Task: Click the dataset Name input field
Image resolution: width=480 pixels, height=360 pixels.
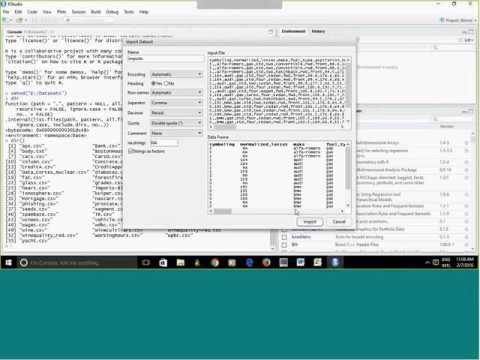Action: 166,59
